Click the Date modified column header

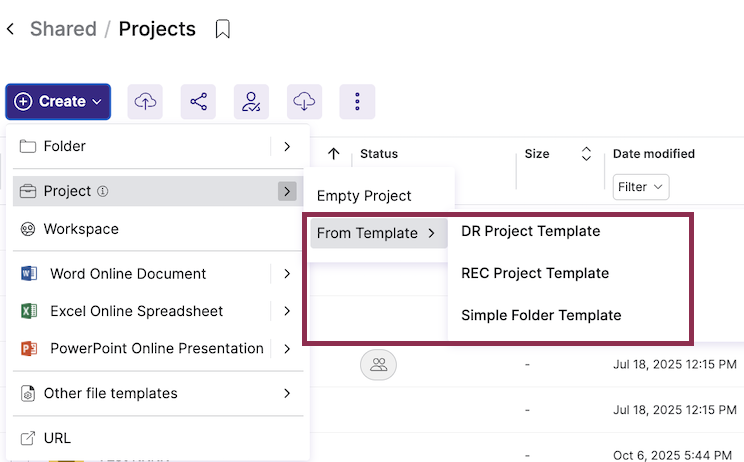(x=653, y=154)
